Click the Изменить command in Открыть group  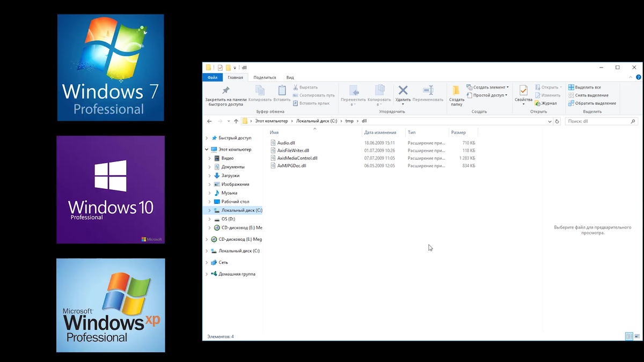tap(547, 95)
